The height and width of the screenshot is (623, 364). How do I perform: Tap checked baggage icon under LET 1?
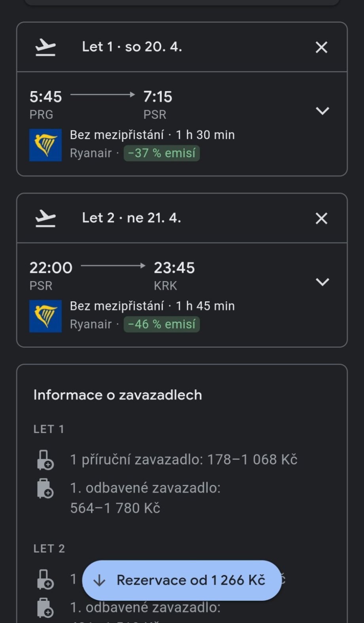(x=45, y=488)
